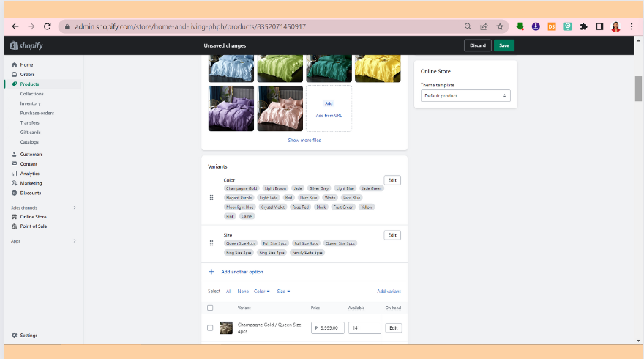Click the available quantity field 141
644x359 pixels.
tap(364, 328)
